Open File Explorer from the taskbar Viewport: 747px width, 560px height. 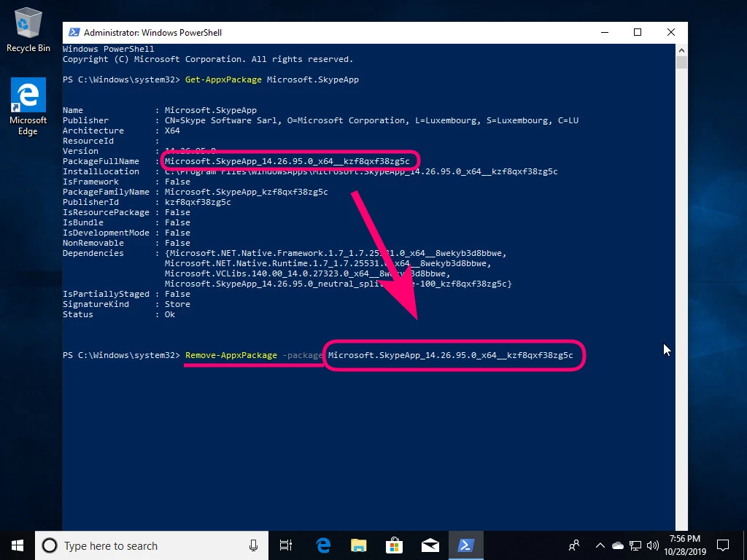[358, 545]
